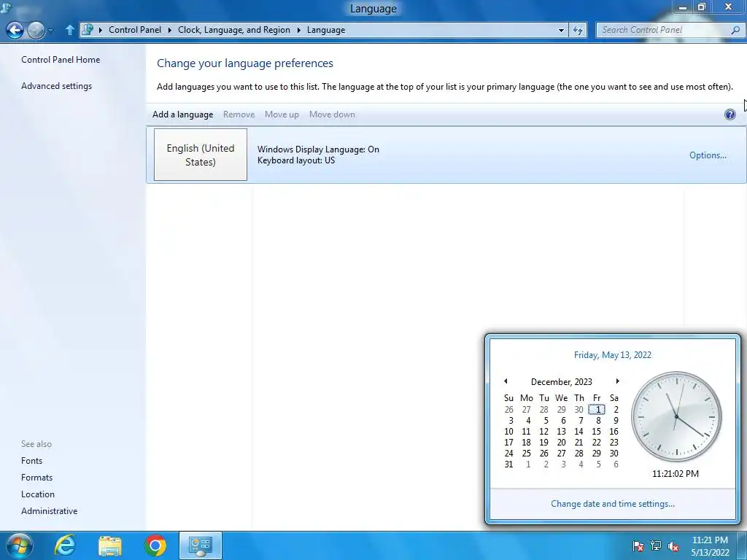
Task: Click the Friday, May 13, 2022 date link
Action: [x=612, y=355]
